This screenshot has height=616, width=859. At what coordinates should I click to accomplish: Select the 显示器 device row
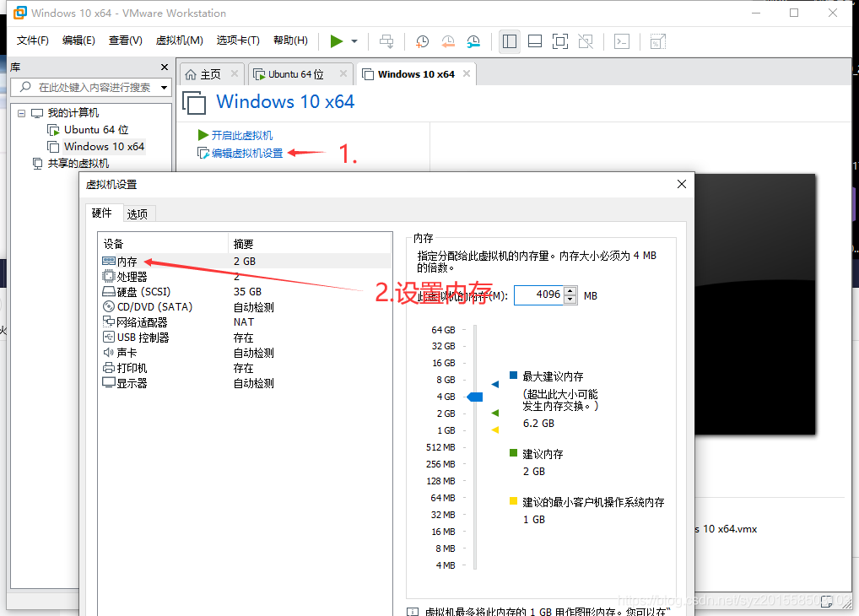(245, 383)
